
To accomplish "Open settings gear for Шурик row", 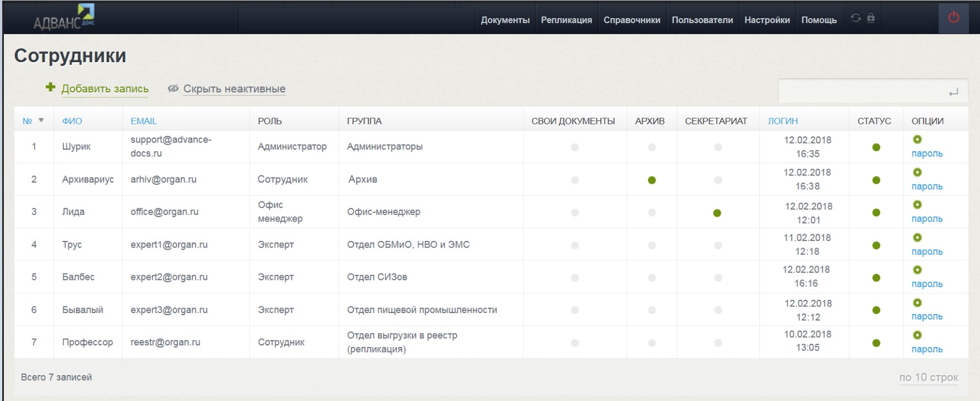I will tap(917, 140).
